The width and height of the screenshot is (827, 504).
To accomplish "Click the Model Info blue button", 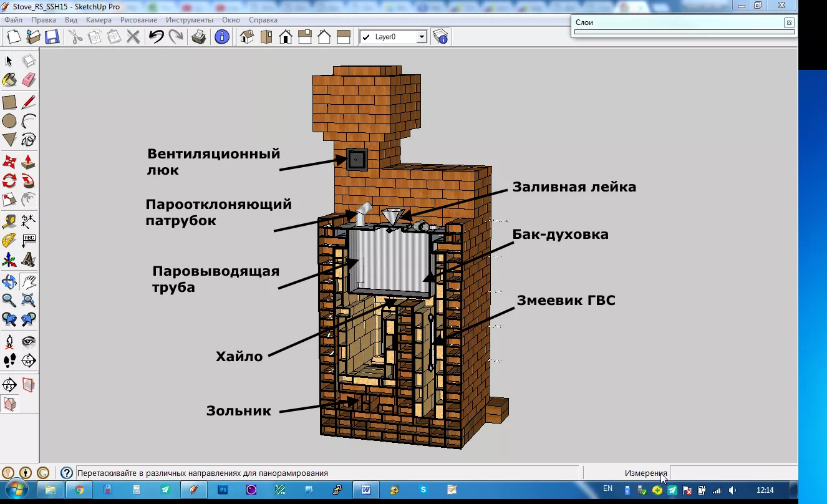I will click(x=221, y=37).
